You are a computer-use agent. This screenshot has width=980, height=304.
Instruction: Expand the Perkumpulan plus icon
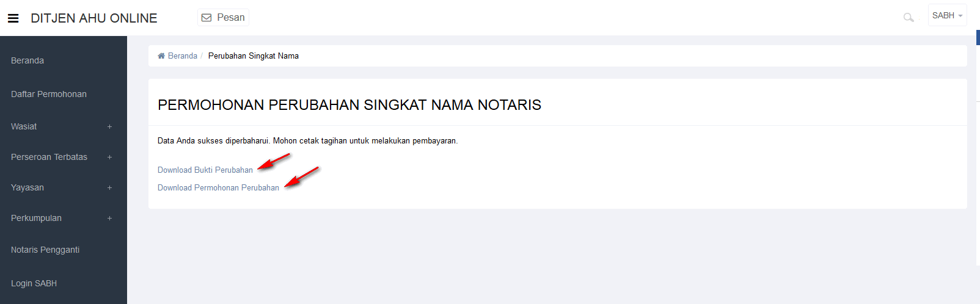[x=110, y=219]
